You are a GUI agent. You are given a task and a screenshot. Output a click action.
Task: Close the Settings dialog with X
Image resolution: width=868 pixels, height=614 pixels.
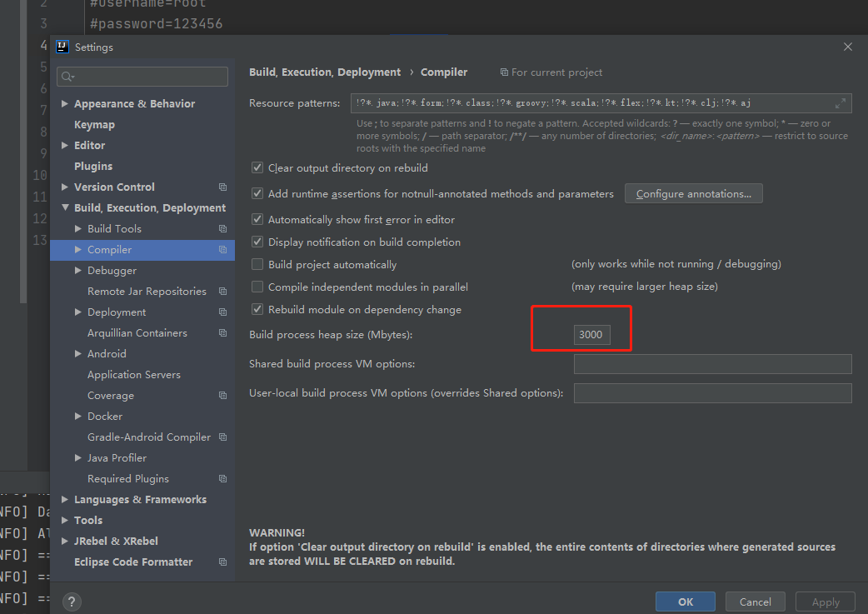tap(847, 47)
